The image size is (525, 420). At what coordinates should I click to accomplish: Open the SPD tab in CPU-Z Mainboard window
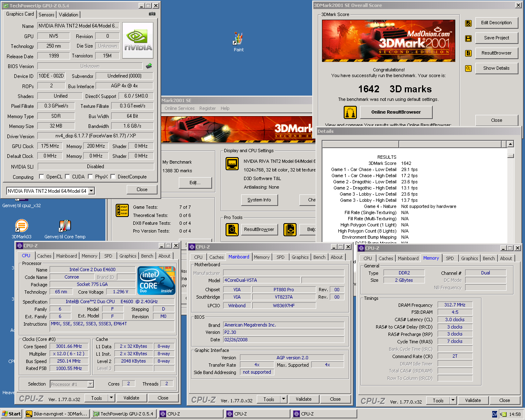281,257
